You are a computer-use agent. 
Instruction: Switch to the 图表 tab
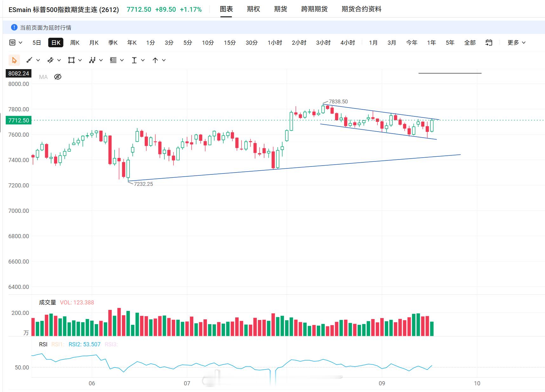coord(226,9)
